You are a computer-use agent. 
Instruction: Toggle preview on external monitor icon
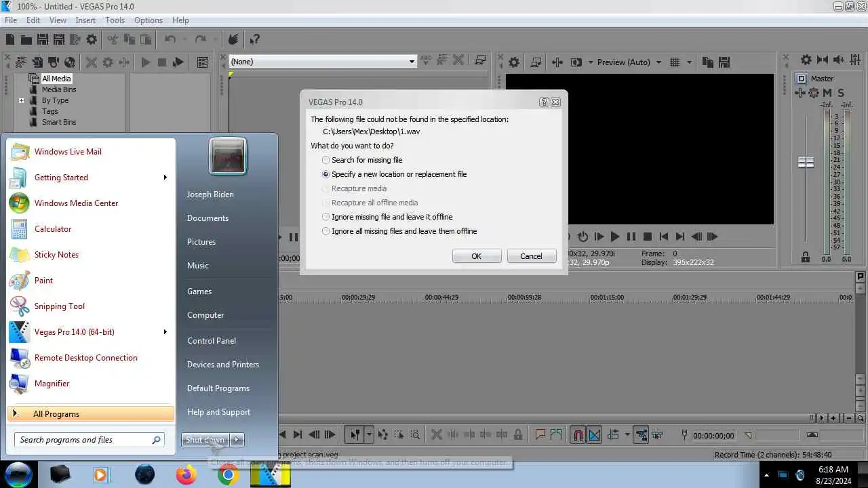click(536, 62)
